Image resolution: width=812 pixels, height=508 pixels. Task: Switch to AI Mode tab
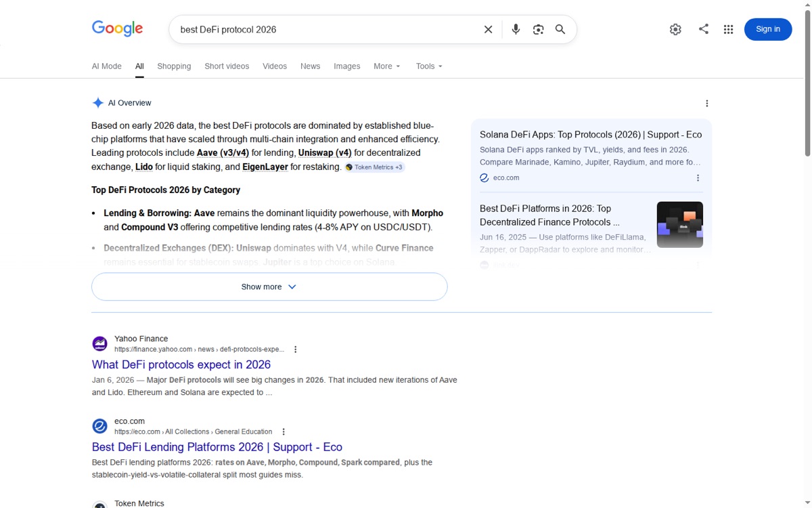pyautogui.click(x=107, y=66)
